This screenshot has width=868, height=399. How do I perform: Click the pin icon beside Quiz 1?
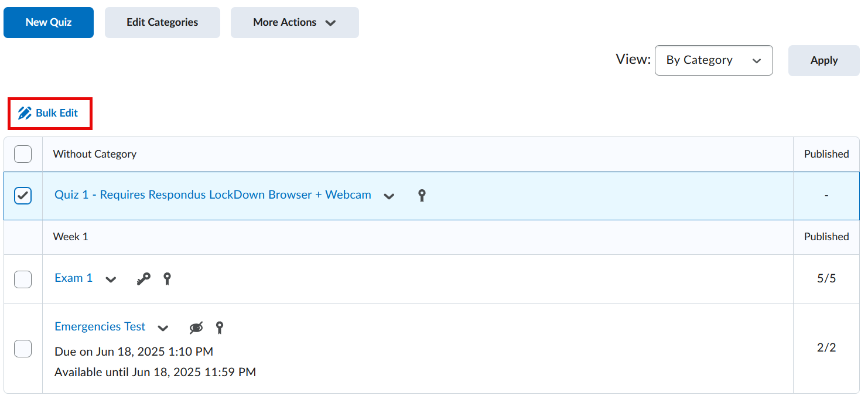coord(422,196)
